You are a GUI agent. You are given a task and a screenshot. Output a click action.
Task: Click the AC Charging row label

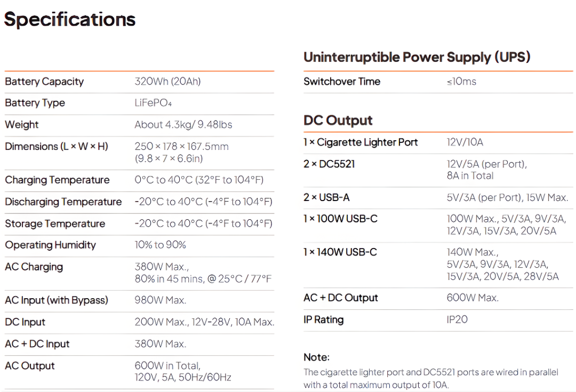[34, 267]
